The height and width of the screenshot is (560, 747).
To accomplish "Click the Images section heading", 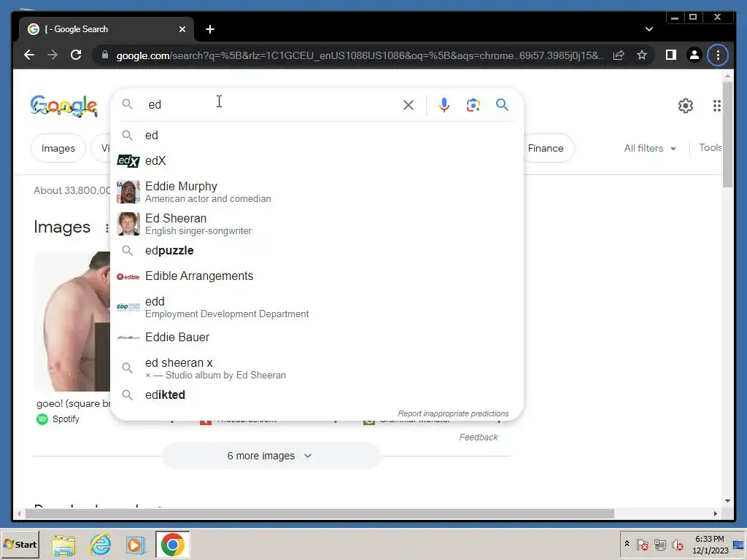I will (62, 227).
